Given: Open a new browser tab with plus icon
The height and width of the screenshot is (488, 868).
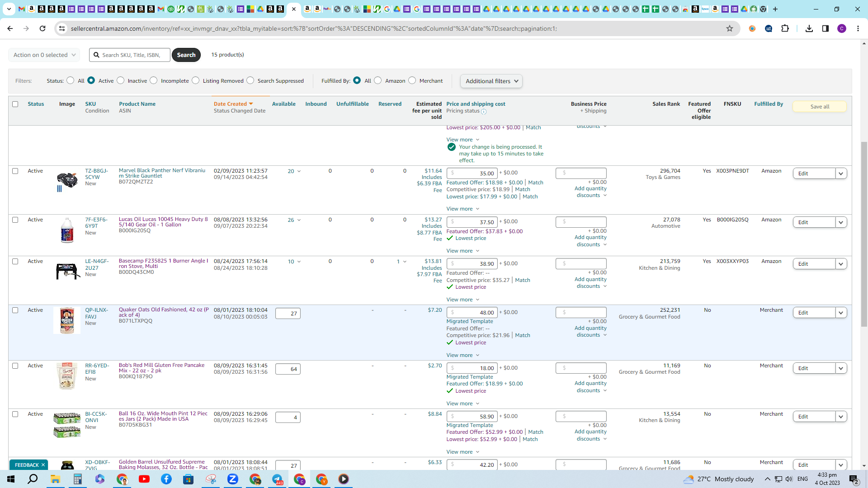Looking at the screenshot, I should click(x=775, y=9).
